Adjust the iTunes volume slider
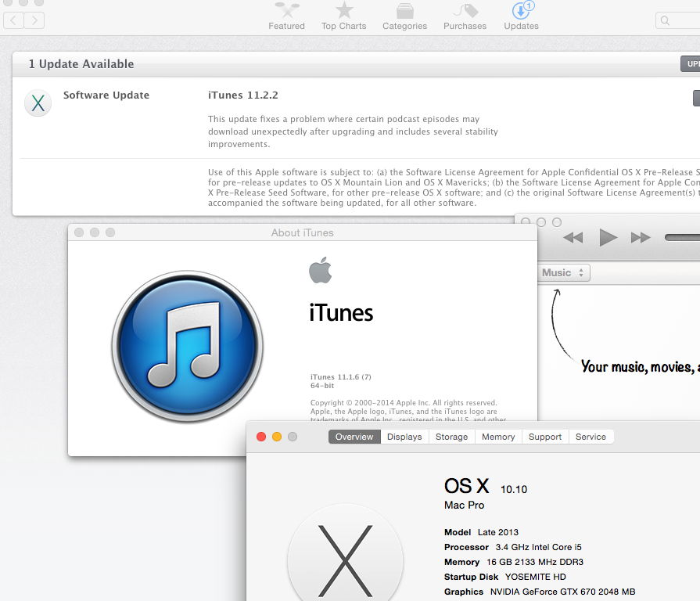Image resolution: width=700 pixels, height=601 pixels. tap(682, 238)
